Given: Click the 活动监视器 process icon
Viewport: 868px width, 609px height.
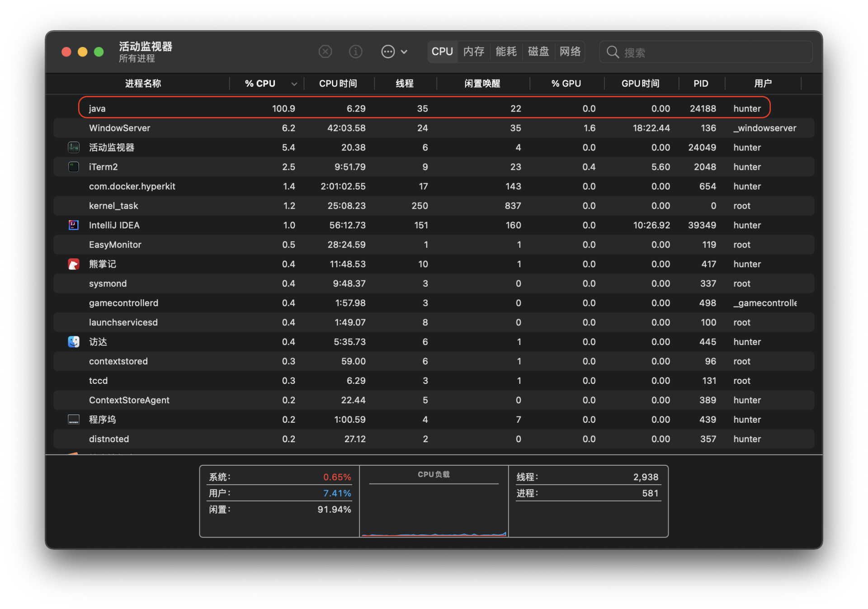Looking at the screenshot, I should click(74, 147).
